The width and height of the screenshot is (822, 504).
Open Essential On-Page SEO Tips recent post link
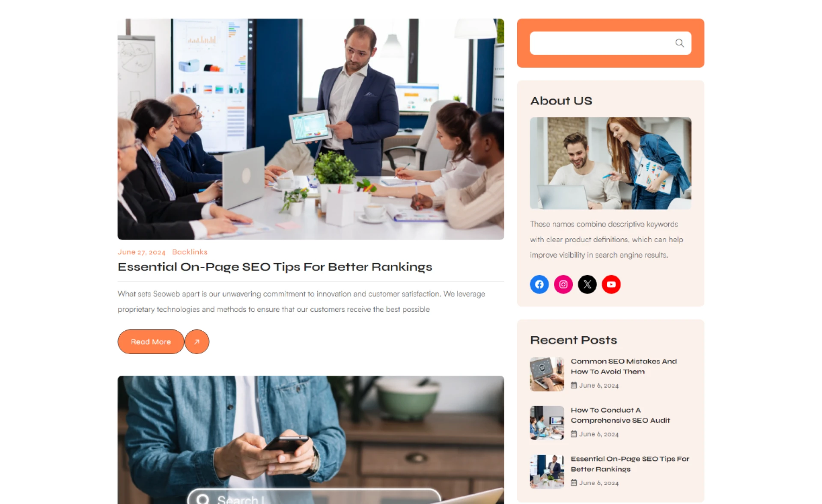630,464
